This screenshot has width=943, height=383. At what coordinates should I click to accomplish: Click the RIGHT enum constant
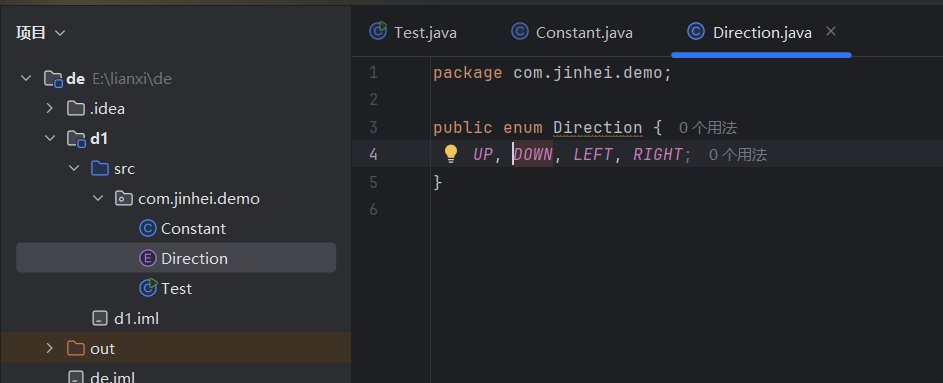[658, 155]
